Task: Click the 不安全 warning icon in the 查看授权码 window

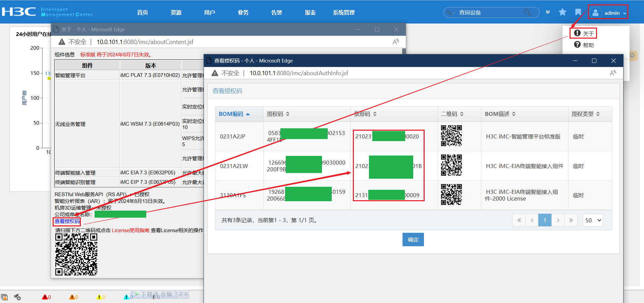Action: (x=215, y=73)
